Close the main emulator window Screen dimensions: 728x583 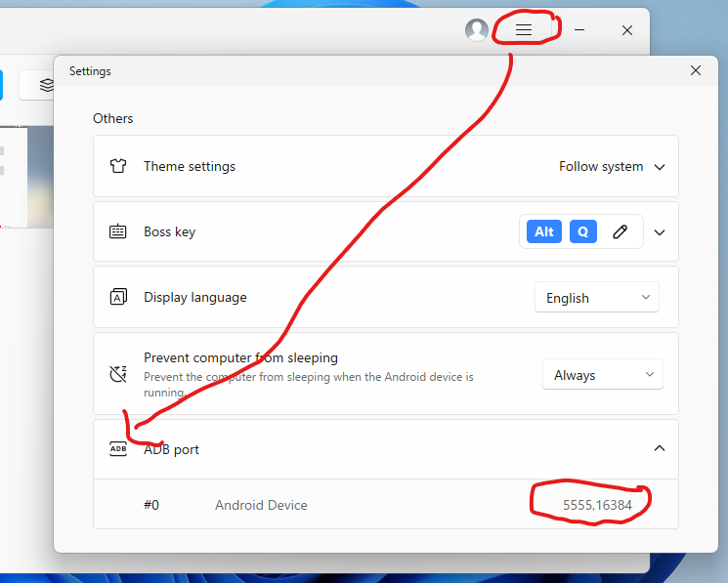click(x=627, y=30)
